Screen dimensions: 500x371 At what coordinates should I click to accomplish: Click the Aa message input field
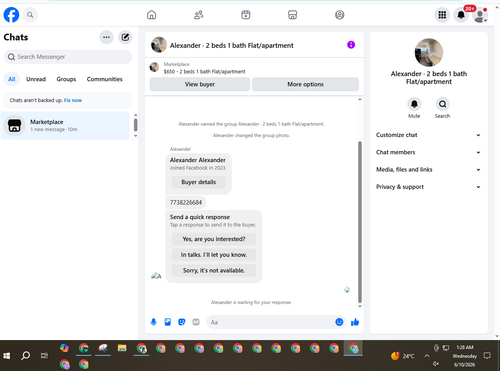click(270, 322)
